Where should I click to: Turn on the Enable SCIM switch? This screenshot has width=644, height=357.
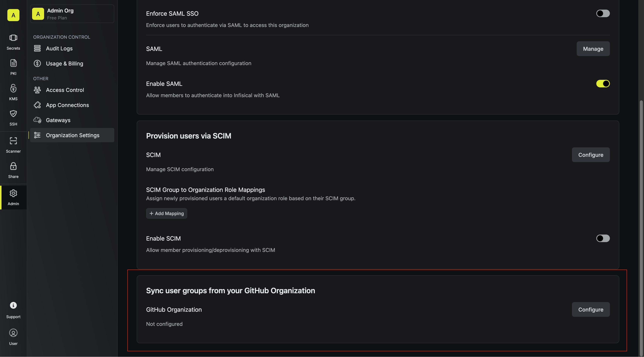click(603, 238)
